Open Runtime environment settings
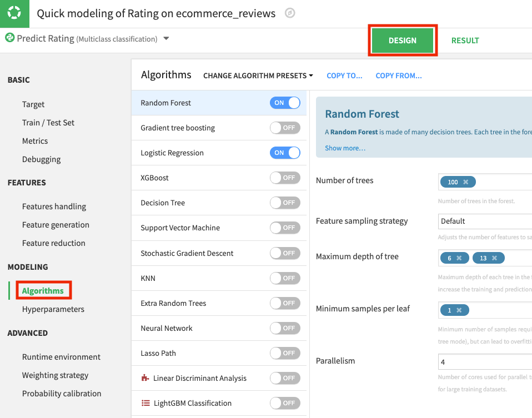 [x=62, y=357]
